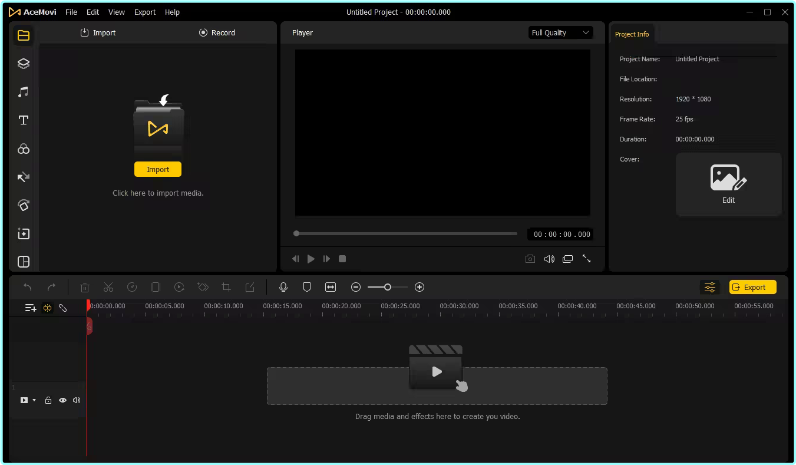Click the yellow Export button
This screenshot has width=796, height=465.
point(753,287)
